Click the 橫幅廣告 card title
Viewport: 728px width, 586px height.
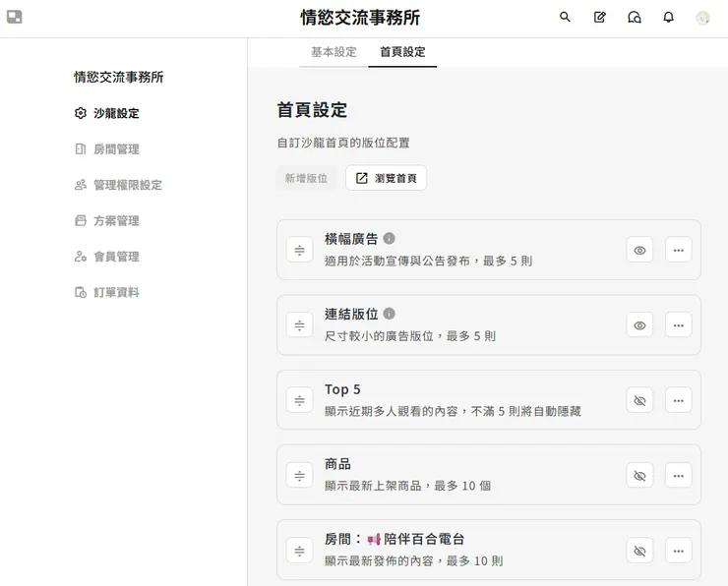point(351,239)
